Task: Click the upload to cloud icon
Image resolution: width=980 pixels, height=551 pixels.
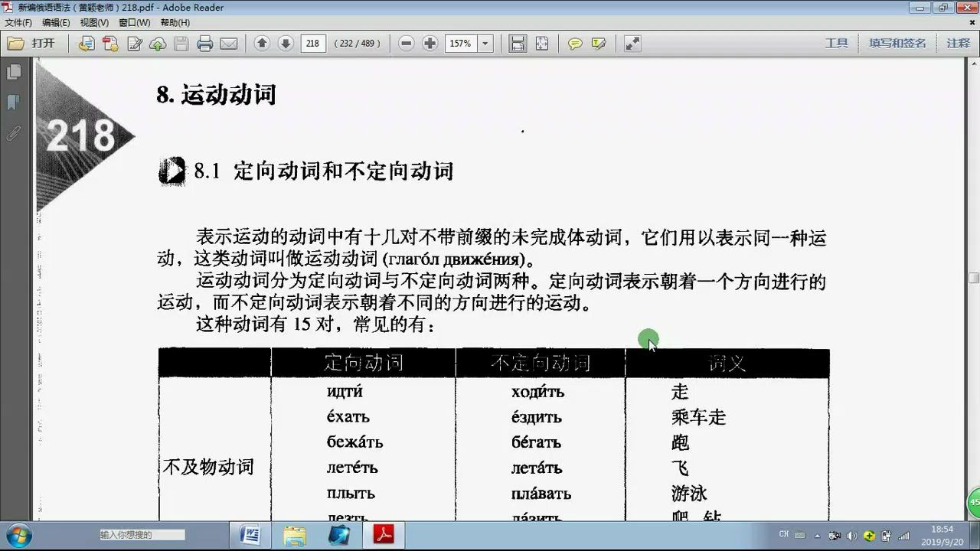Action: click(158, 44)
